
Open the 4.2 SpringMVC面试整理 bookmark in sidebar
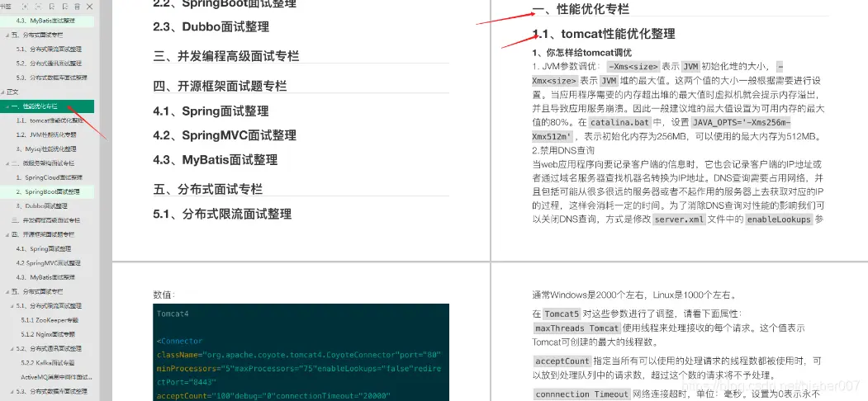tap(49, 263)
